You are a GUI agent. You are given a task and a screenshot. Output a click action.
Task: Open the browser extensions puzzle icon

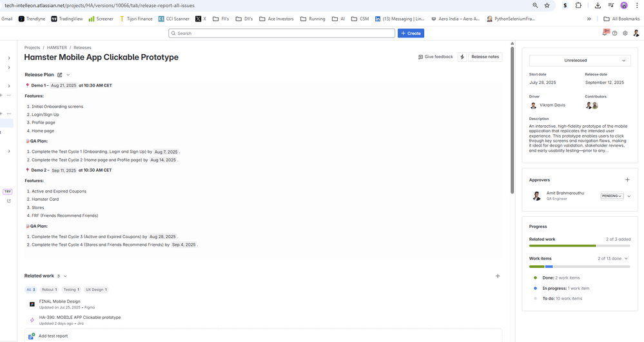pos(578,5)
